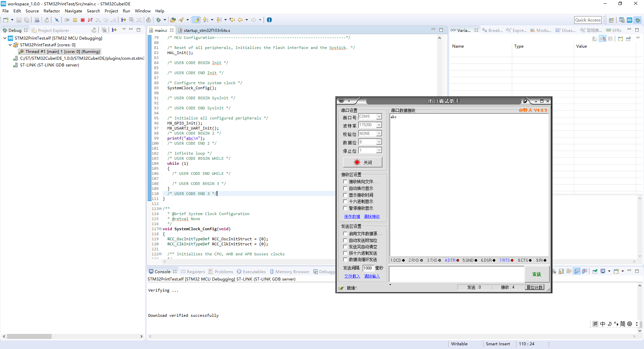
Task: Click the blue information icon in toolbar
Action: (x=269, y=20)
